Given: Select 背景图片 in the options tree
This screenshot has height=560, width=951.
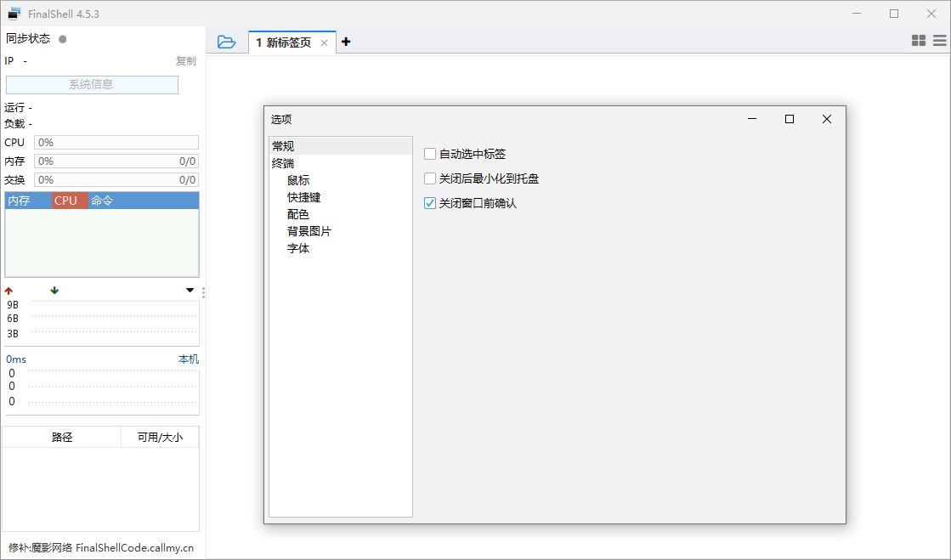Looking at the screenshot, I should [x=308, y=231].
